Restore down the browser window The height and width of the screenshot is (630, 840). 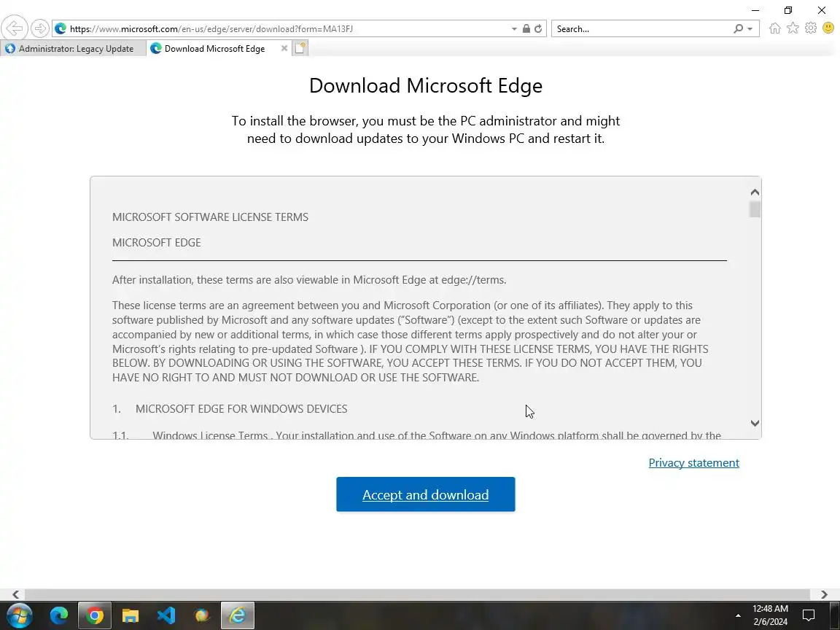click(x=788, y=10)
